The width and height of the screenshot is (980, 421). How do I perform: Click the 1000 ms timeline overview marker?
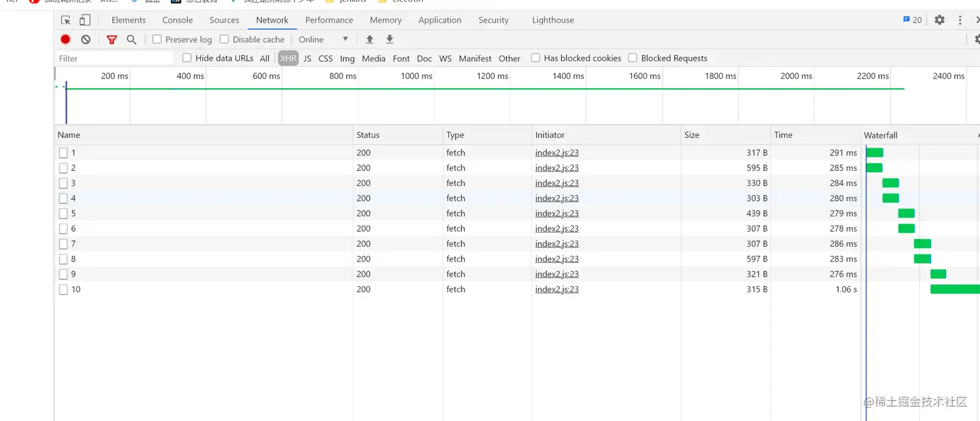click(x=416, y=76)
